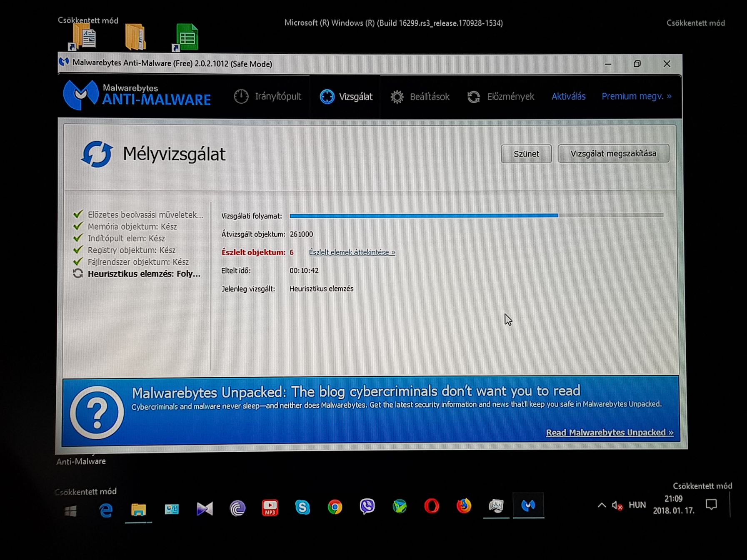Viewport: 747px width, 560px height.
Task: Click the Aktiválás link
Action: pos(568,96)
